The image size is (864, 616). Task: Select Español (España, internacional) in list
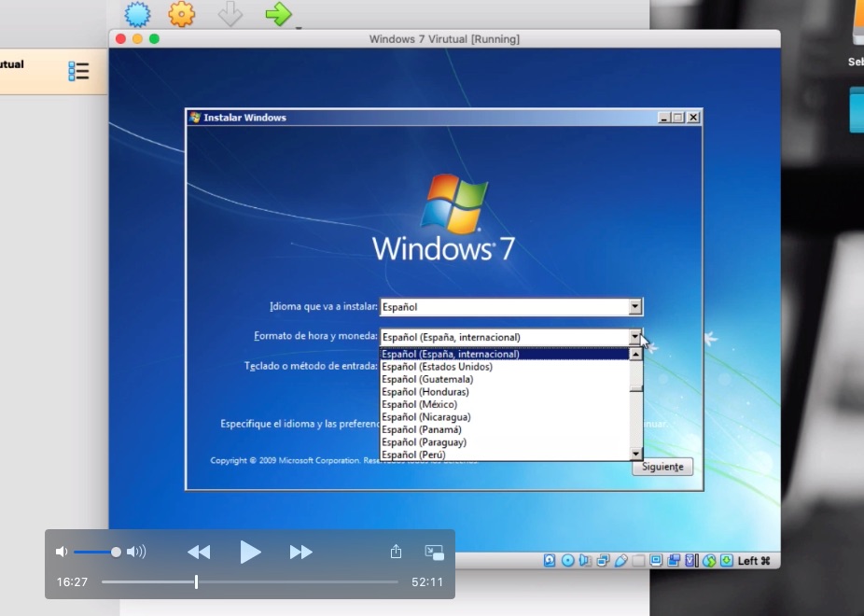tap(504, 354)
